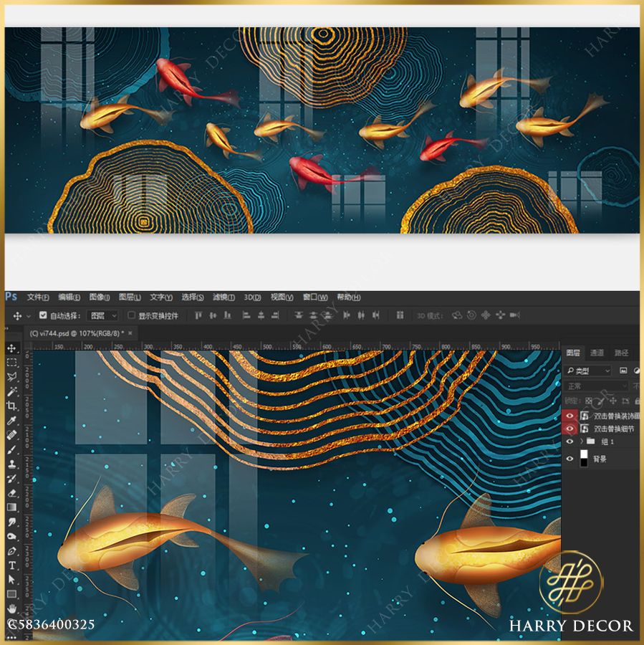Select the Clone Stamp tool
The width and height of the screenshot is (644, 645).
coord(12,464)
